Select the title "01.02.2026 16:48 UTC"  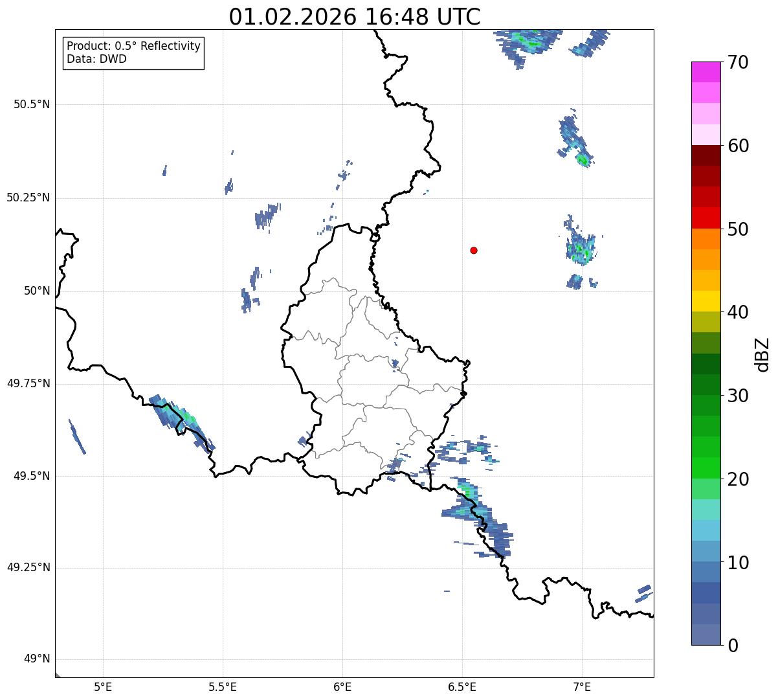point(355,17)
